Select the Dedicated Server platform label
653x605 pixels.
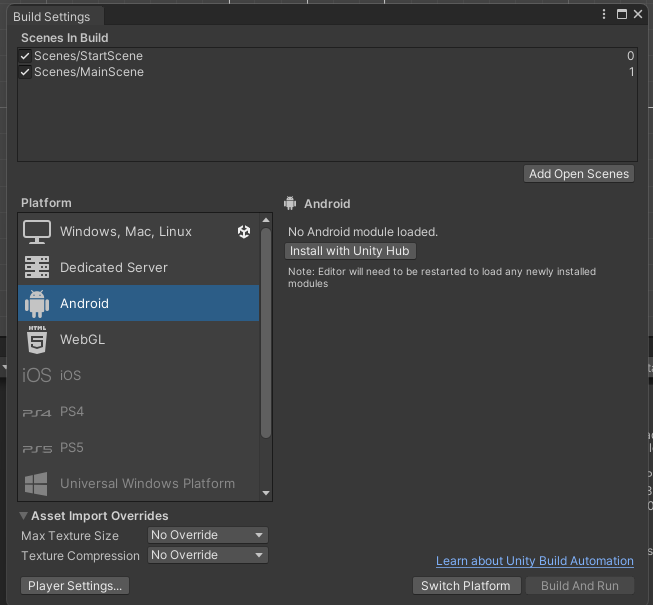(x=114, y=267)
